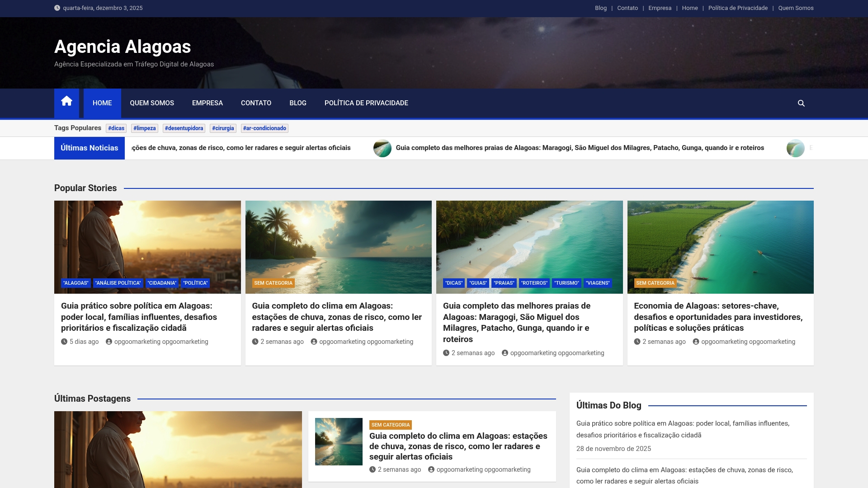
Task: Open the 'Quem Somos' link in the top bar
Action: 795,8
